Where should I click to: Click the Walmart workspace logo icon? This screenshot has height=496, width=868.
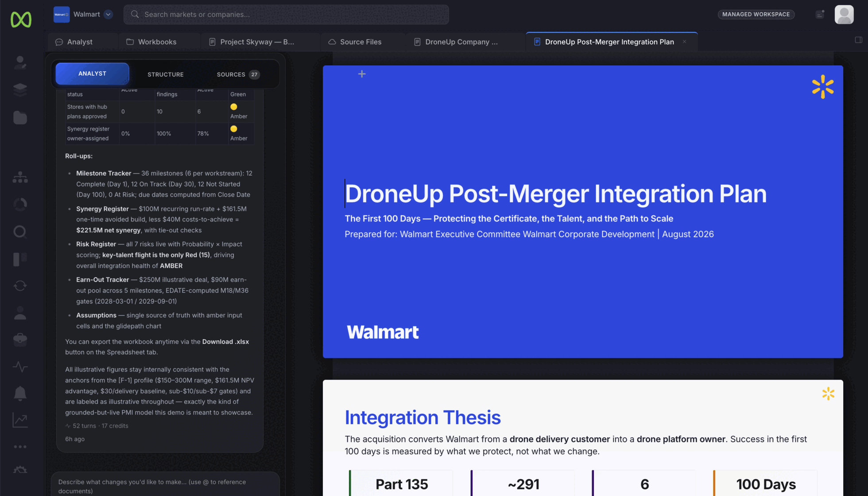[x=62, y=14]
